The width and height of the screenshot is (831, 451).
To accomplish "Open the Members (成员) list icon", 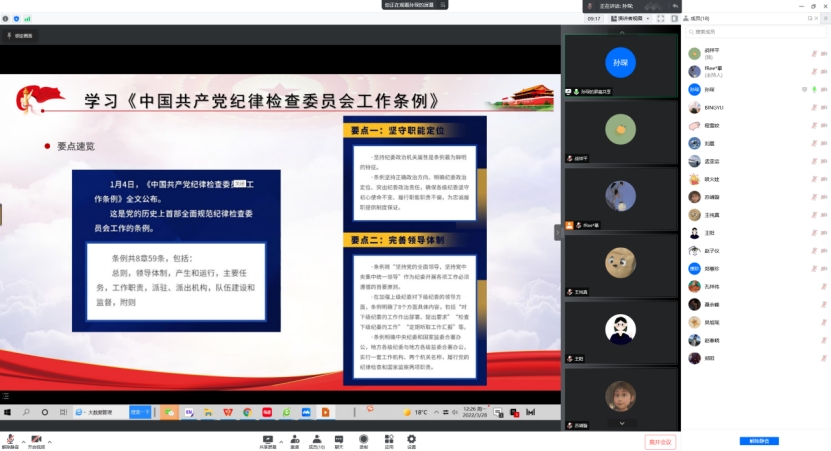I will click(316, 439).
